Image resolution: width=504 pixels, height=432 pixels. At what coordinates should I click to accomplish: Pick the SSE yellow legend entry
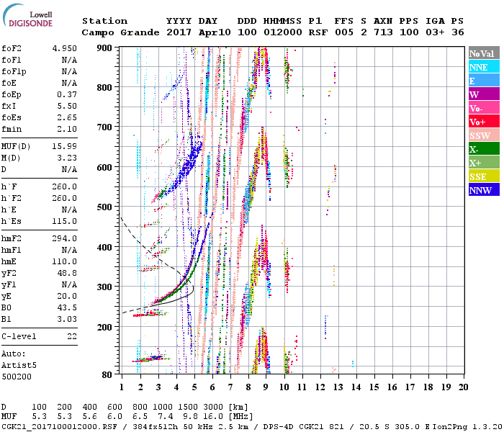(x=482, y=176)
